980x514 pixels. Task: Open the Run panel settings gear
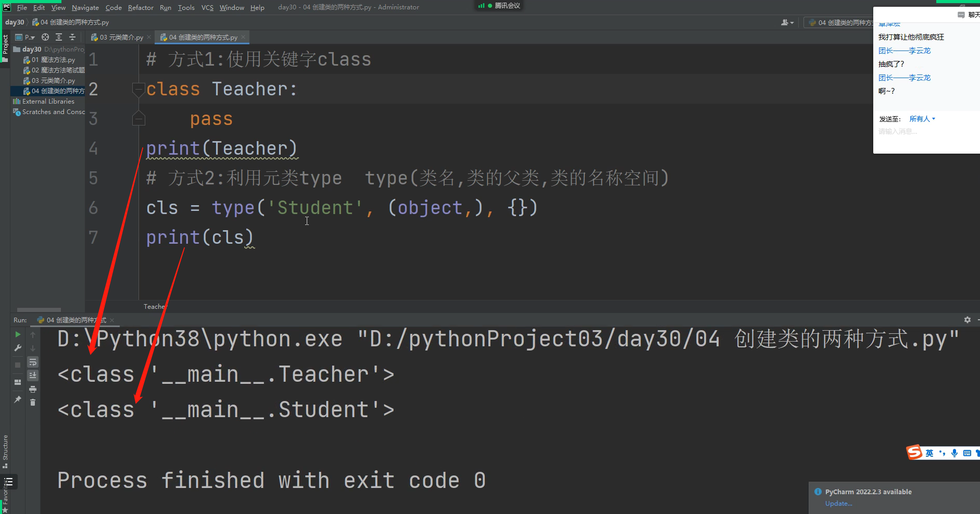coord(967,320)
